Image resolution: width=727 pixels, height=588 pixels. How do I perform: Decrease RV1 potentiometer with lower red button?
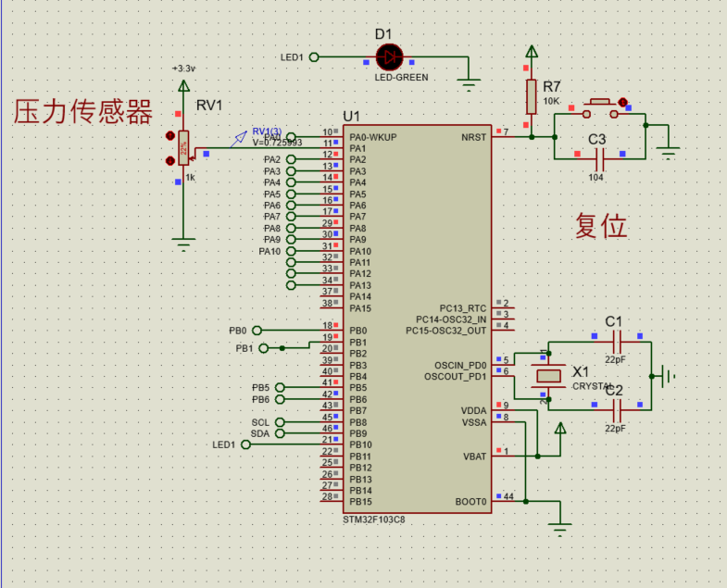coord(170,160)
